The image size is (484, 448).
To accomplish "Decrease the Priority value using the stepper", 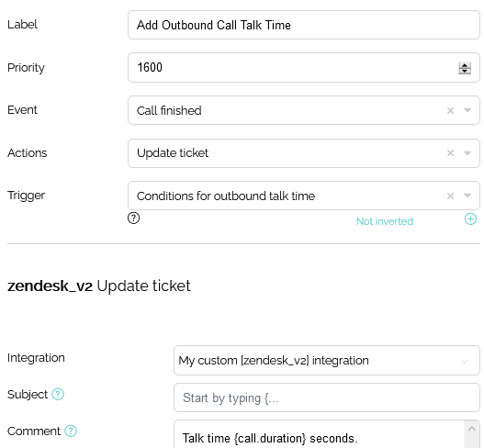I will (x=465, y=72).
